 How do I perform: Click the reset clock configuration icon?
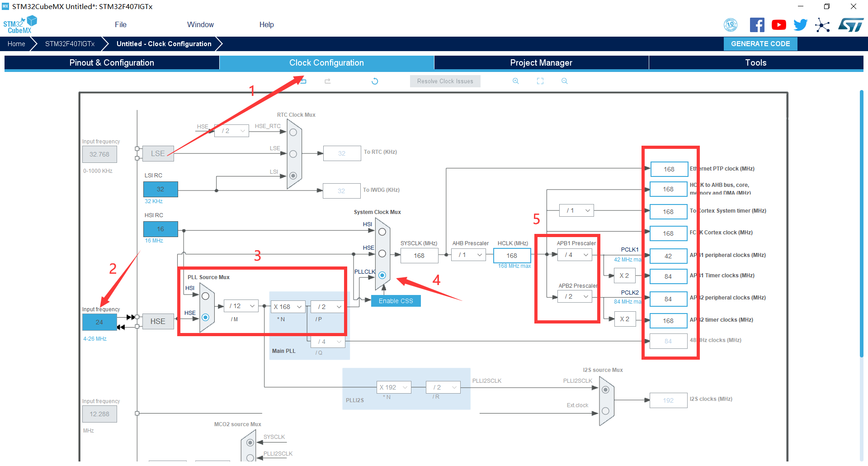(x=375, y=81)
